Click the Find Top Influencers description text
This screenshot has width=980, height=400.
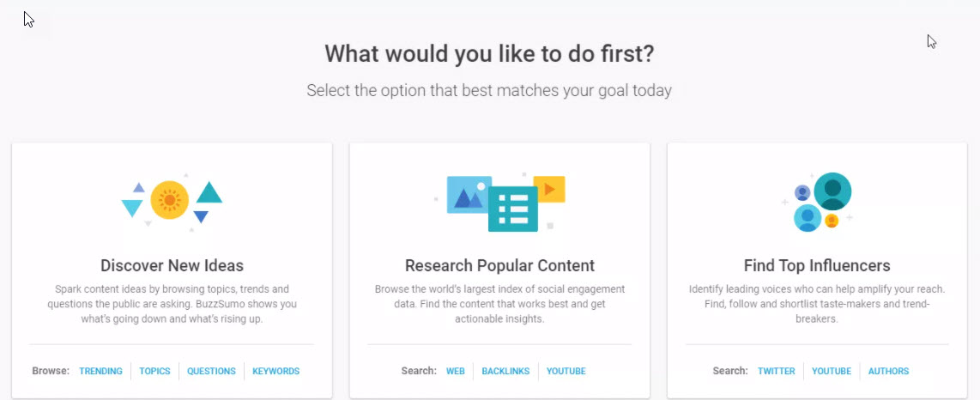click(817, 304)
